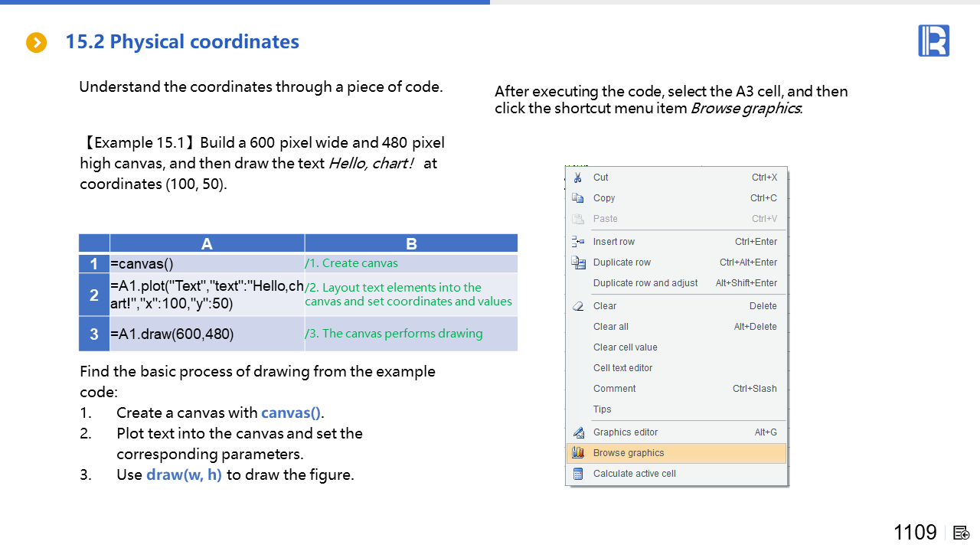Click the Copy icon in context menu
The height and width of the screenshot is (551, 980).
coord(578,198)
